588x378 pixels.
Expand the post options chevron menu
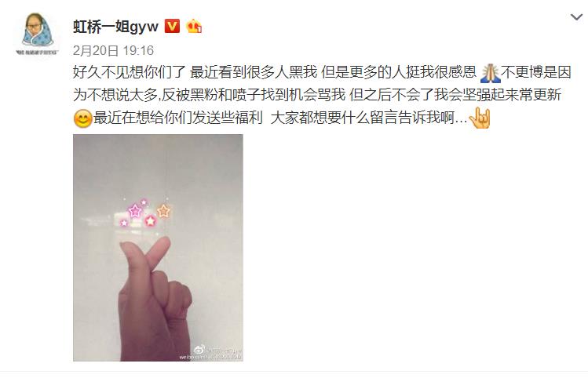click(x=576, y=16)
